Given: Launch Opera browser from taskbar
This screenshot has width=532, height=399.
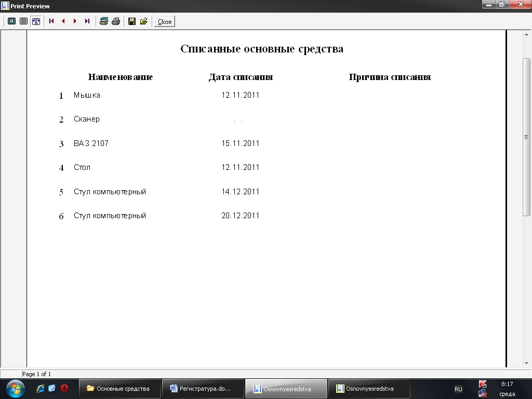Looking at the screenshot, I should coord(64,389).
